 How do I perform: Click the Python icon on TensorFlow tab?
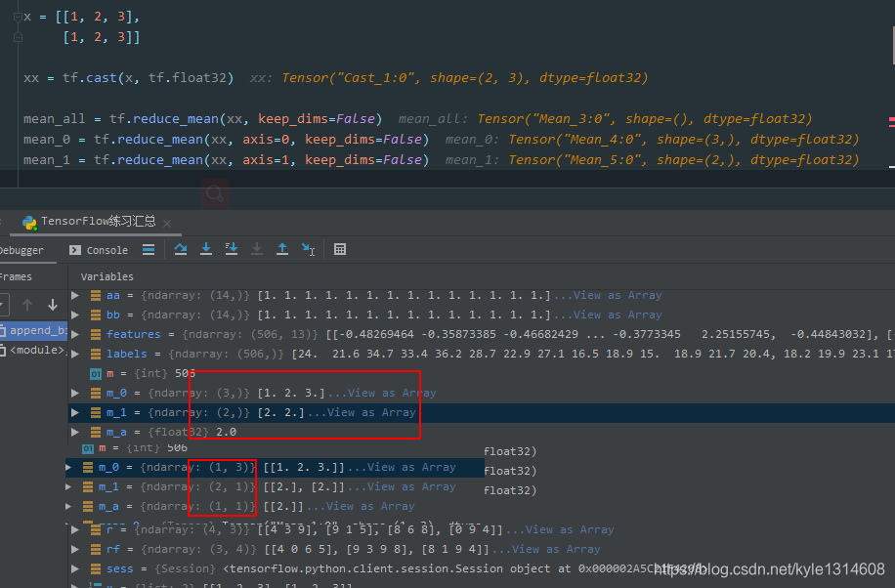pos(29,222)
